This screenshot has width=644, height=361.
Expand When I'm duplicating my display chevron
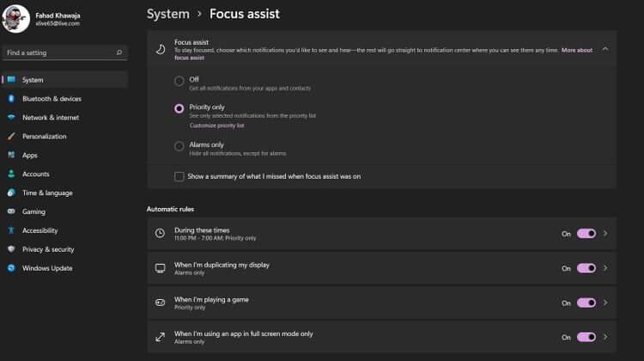click(x=605, y=268)
